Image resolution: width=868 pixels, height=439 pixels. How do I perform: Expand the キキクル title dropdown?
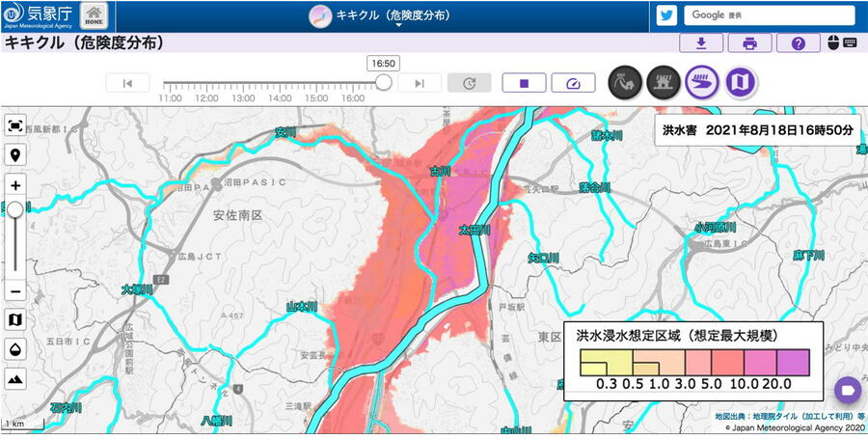click(397, 16)
